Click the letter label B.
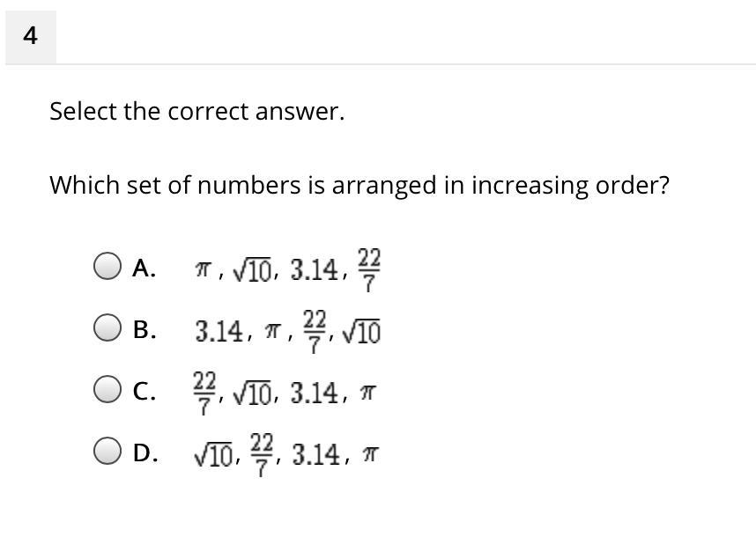Image resolution: width=756 pixels, height=537 pixels. coord(145,329)
